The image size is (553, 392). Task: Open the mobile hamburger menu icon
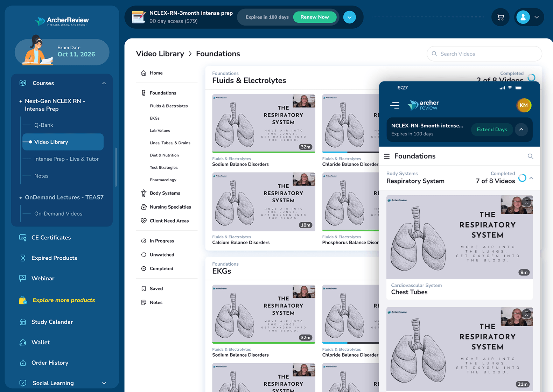point(395,105)
